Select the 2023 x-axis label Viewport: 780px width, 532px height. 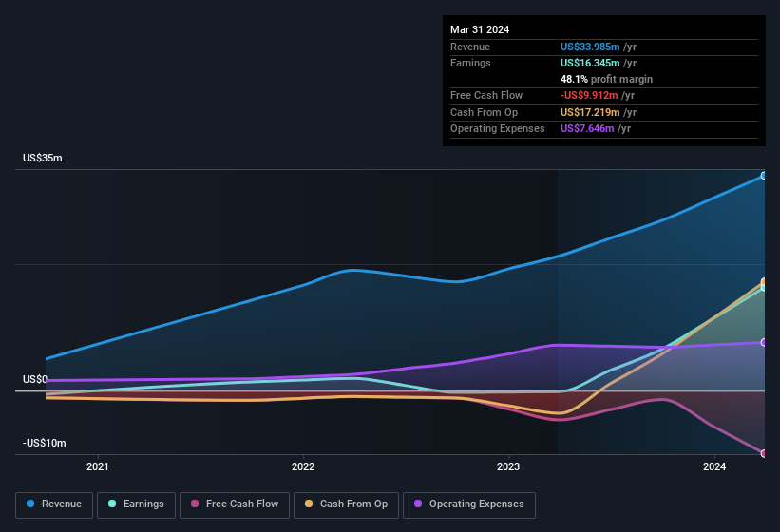508,466
